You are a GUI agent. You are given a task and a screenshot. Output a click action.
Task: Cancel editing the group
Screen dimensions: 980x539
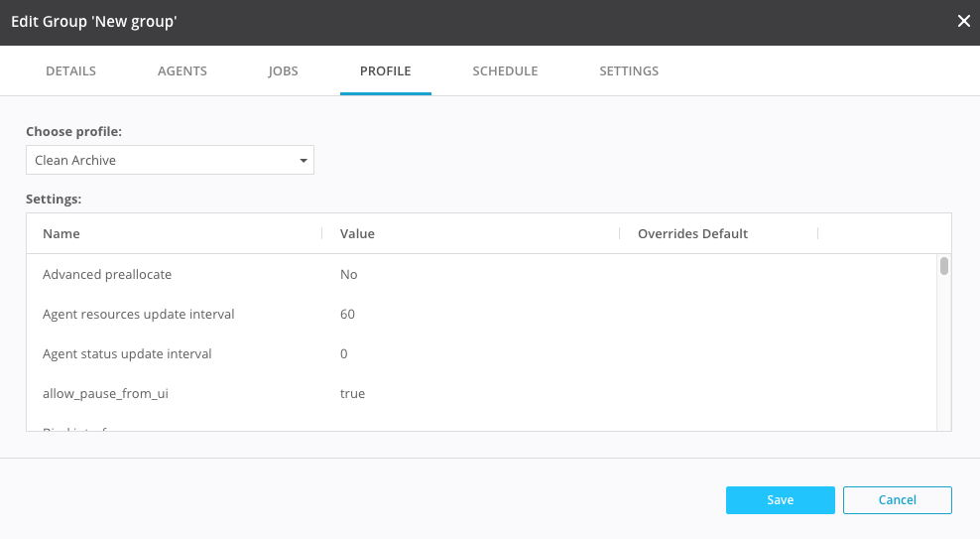tap(897, 500)
